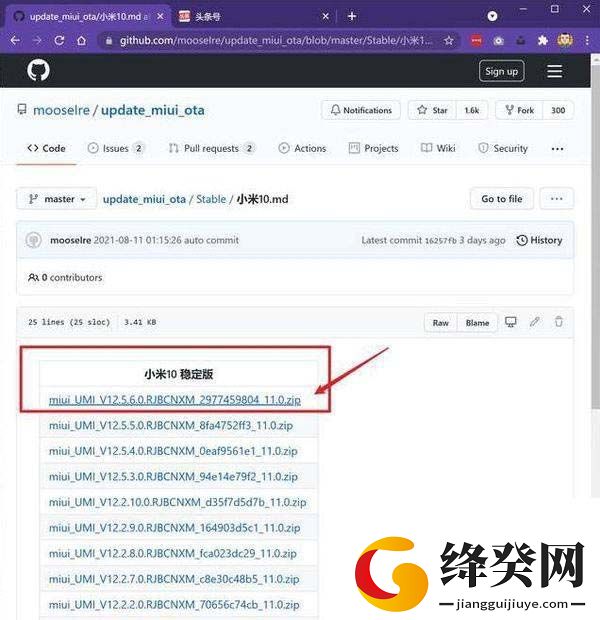Delete file with the trash icon
This screenshot has height=620, width=600.
(558, 322)
